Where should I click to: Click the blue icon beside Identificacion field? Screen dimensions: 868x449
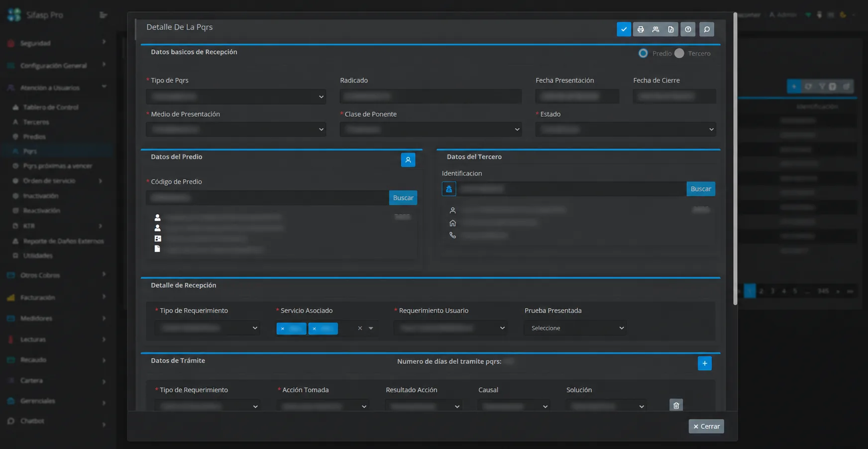[449, 189]
